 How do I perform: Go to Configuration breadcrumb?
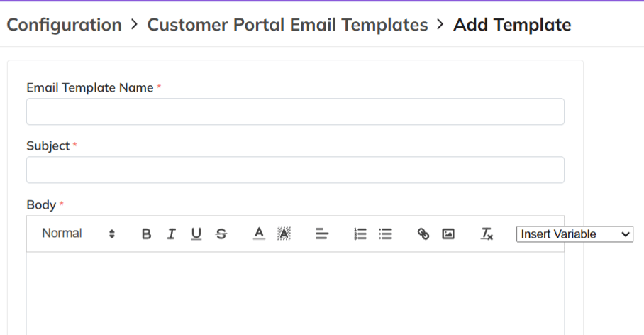64,25
